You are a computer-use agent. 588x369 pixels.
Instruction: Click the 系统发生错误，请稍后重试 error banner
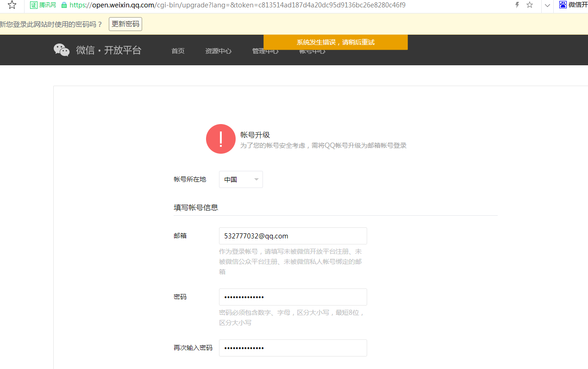pyautogui.click(x=336, y=42)
